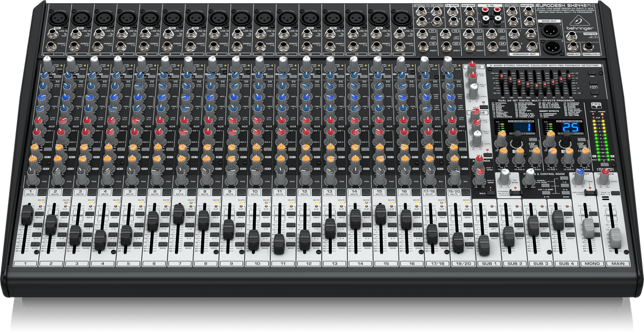
Task: Select the grey MONO output fader
Action: click(590, 227)
